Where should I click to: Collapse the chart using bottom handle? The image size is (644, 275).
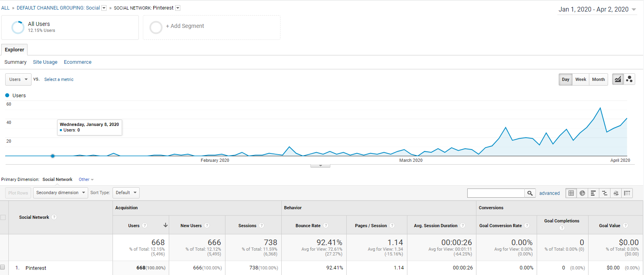(320, 165)
